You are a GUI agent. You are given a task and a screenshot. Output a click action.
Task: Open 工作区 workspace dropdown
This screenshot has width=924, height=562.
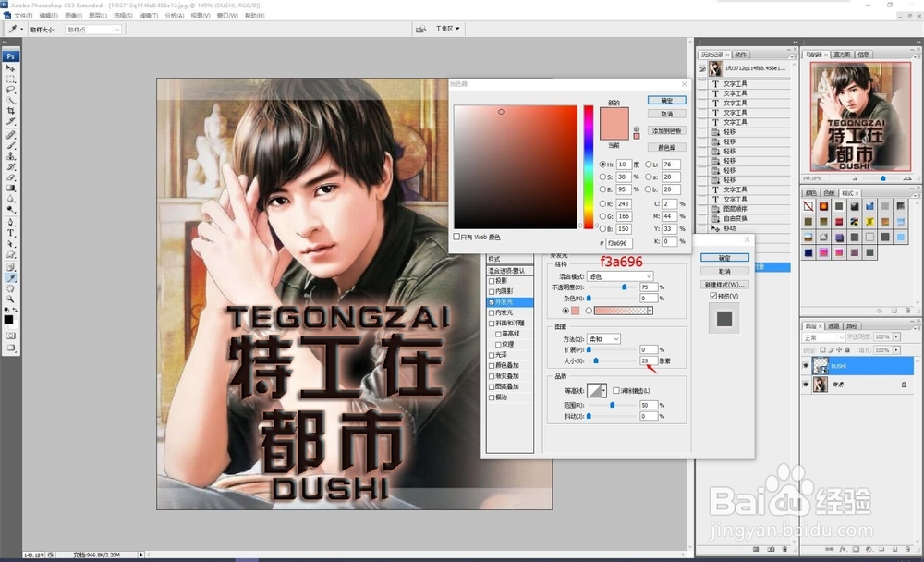(x=447, y=29)
